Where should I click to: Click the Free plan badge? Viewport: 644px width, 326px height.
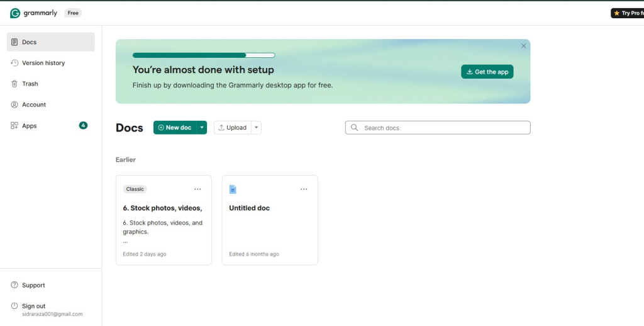tap(73, 13)
